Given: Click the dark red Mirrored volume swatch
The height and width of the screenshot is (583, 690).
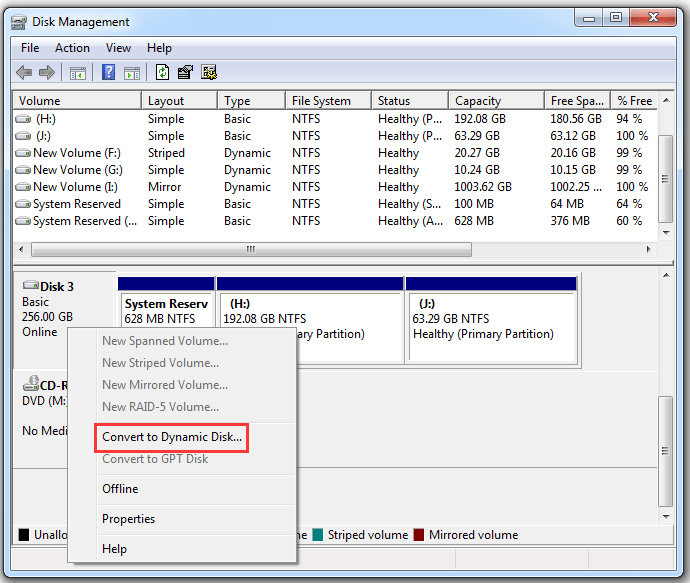Looking at the screenshot, I should 418,535.
